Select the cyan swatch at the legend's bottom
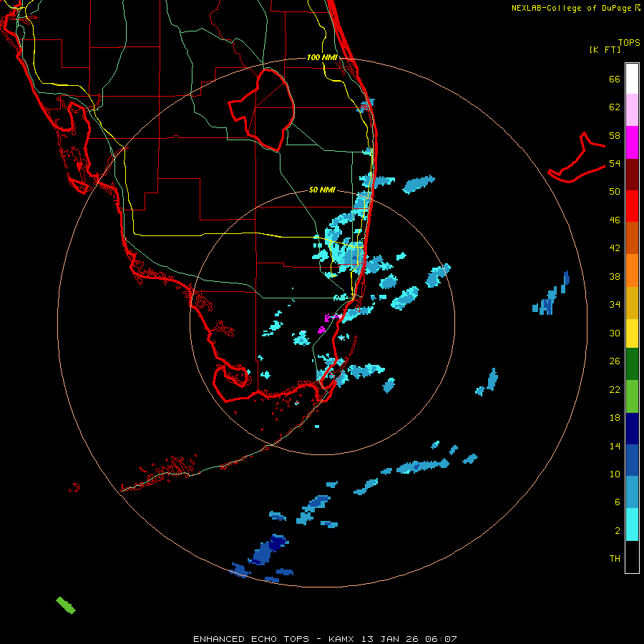Viewport: 644px width, 644px height. [x=632, y=525]
